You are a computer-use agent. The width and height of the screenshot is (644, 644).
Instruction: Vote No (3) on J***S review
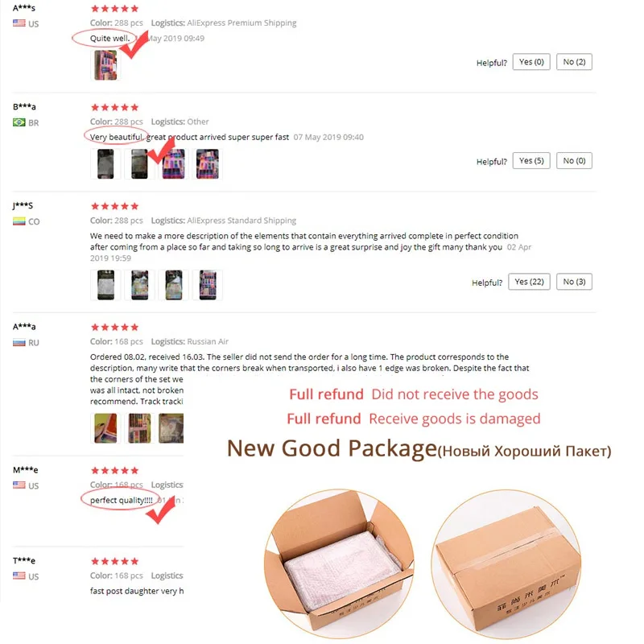tap(574, 282)
